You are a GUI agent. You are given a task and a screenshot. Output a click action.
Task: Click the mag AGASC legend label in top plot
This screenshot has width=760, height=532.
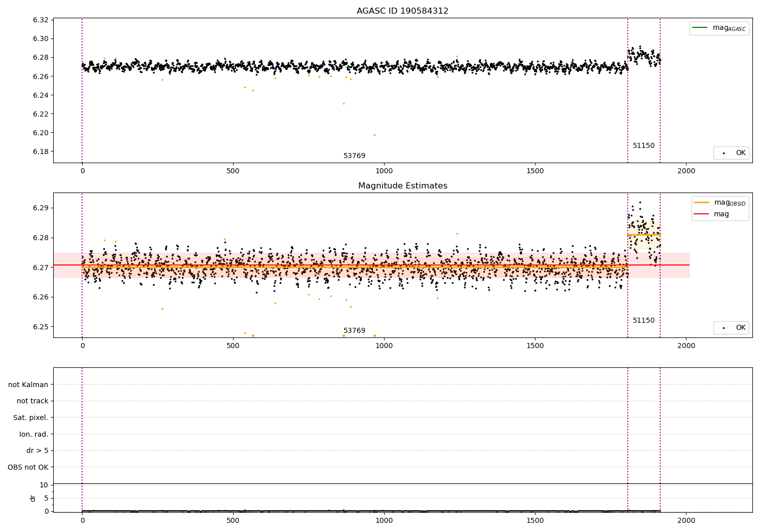[x=729, y=28]
